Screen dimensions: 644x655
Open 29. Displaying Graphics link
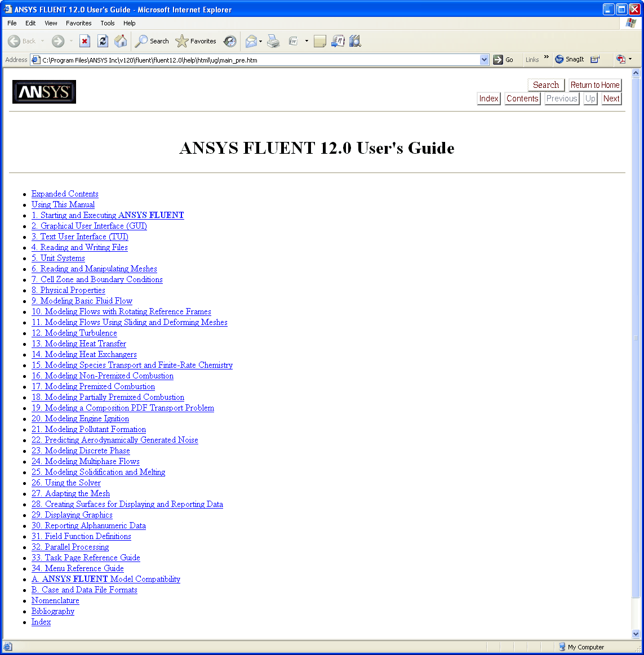tap(72, 515)
